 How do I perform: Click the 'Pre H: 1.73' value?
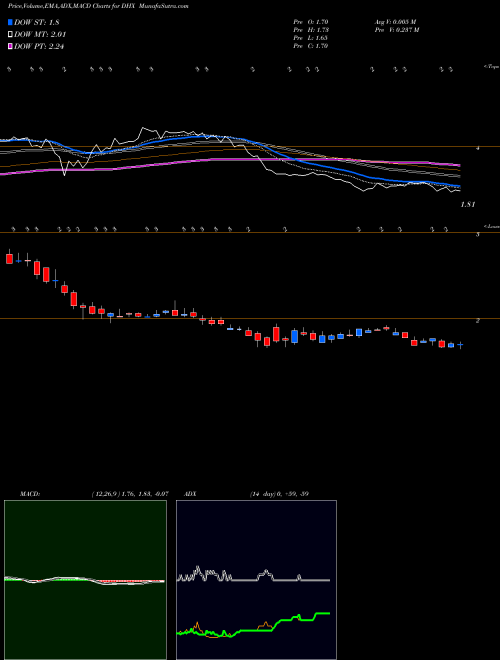coord(311,30)
